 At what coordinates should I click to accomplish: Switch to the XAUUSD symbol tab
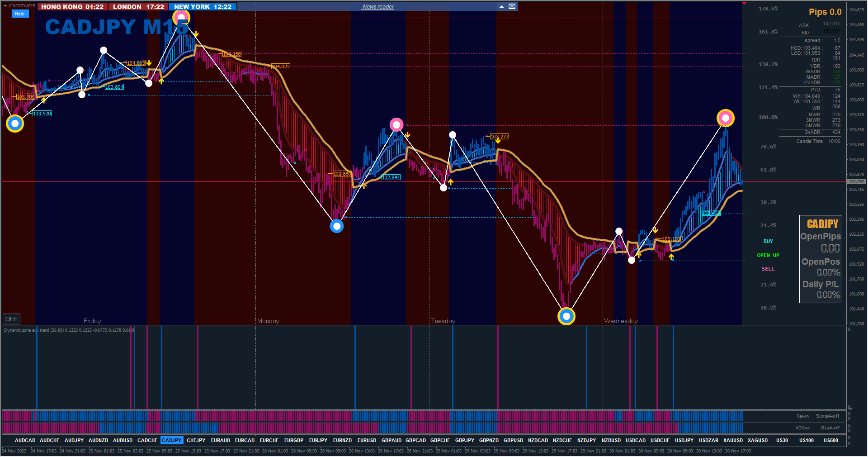tap(733, 440)
